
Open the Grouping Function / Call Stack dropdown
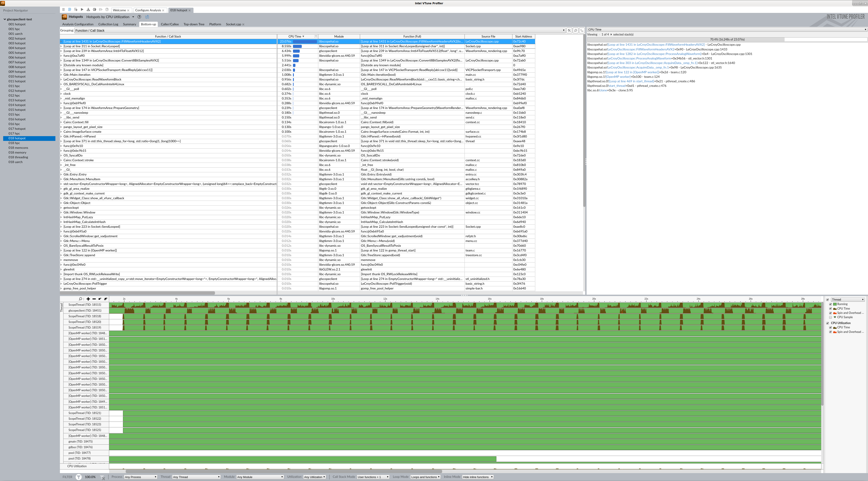(x=320, y=30)
